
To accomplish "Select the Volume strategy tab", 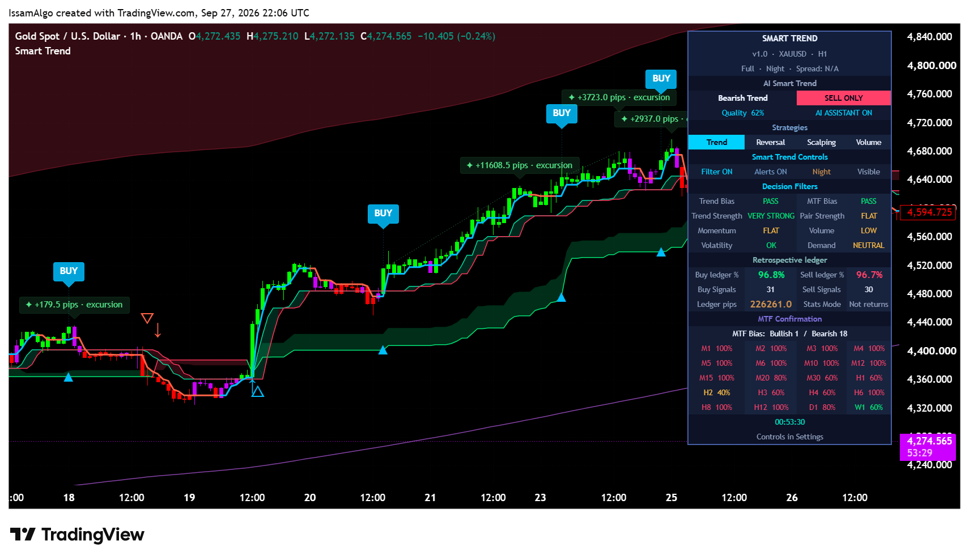I will point(868,142).
